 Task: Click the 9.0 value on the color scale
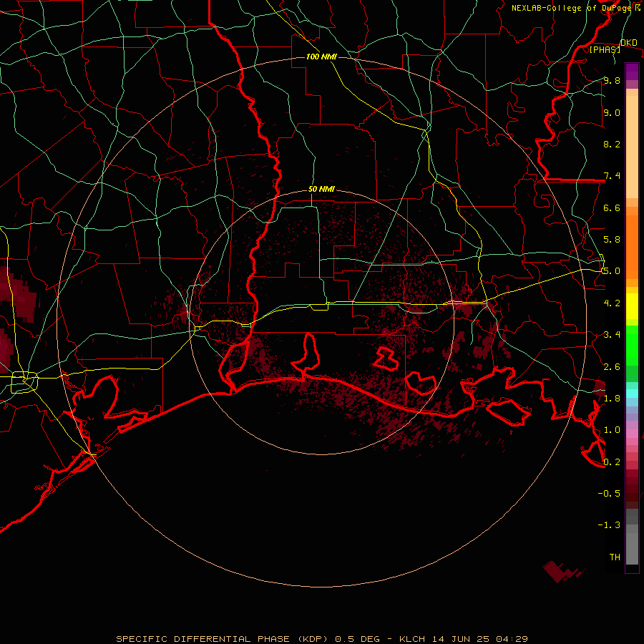[612, 112]
